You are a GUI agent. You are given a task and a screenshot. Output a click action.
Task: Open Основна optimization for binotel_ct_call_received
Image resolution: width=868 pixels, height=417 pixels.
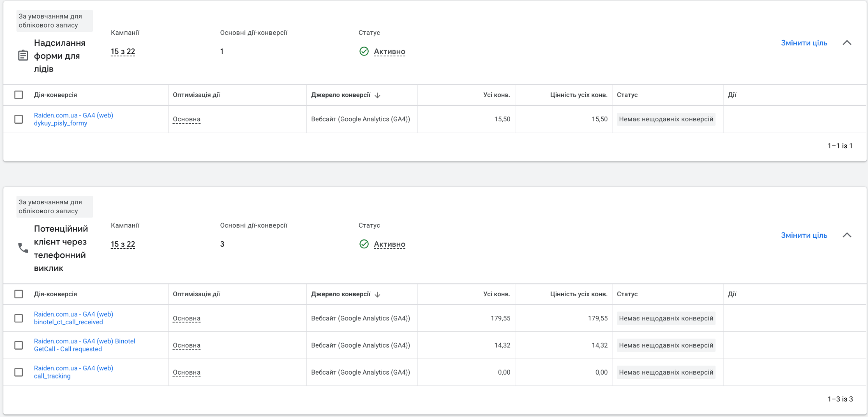[x=186, y=319]
